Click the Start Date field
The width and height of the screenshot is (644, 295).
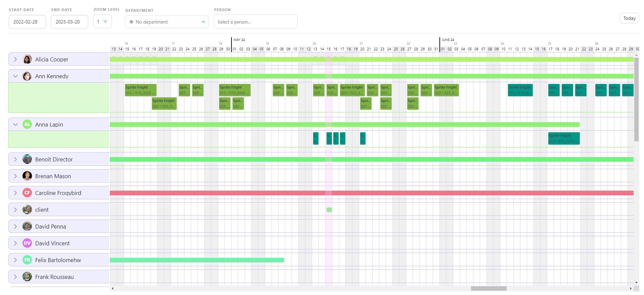pos(27,22)
